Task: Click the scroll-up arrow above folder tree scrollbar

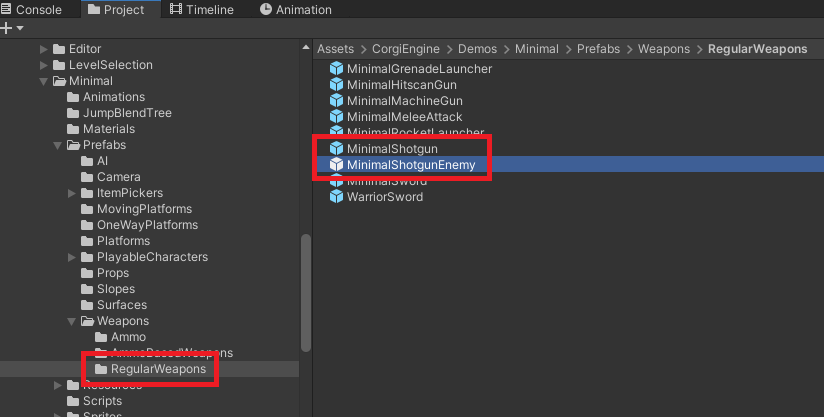Action: [x=306, y=48]
